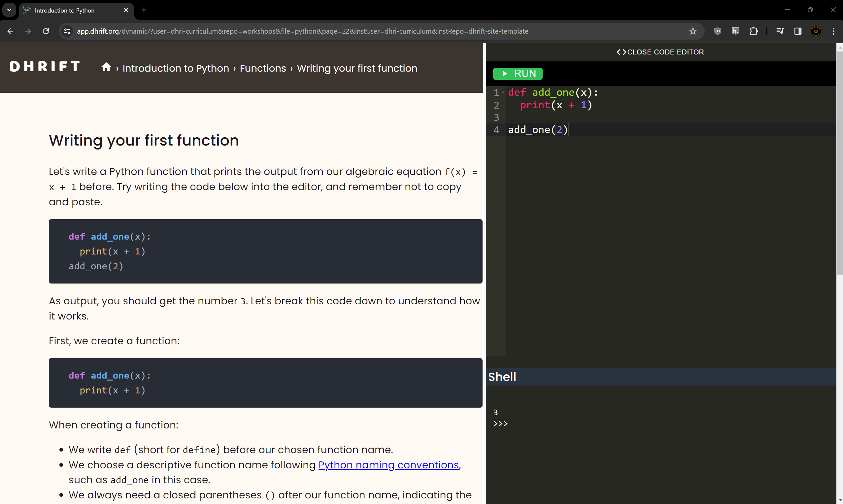Bookmark this page with star icon
The image size is (843, 504).
coord(693,31)
